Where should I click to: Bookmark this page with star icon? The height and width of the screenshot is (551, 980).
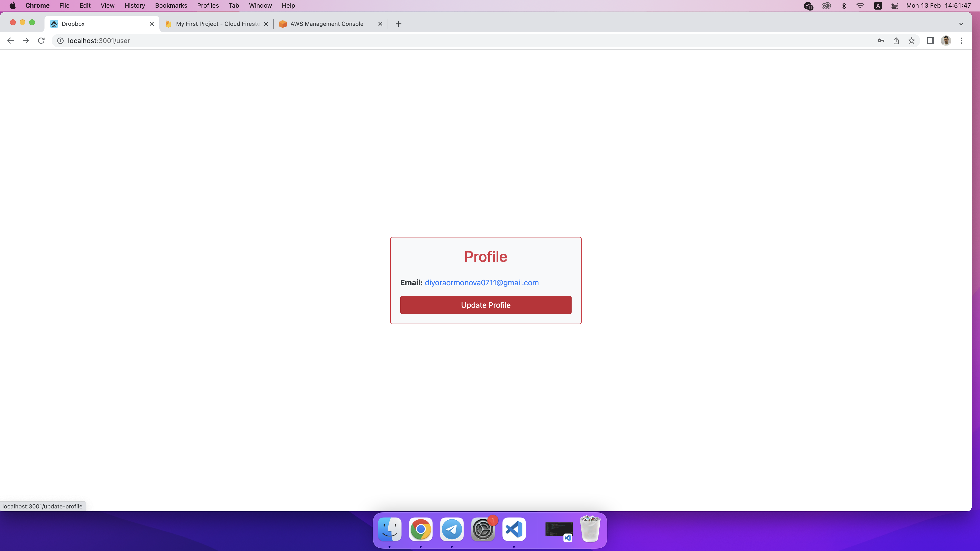912,41
